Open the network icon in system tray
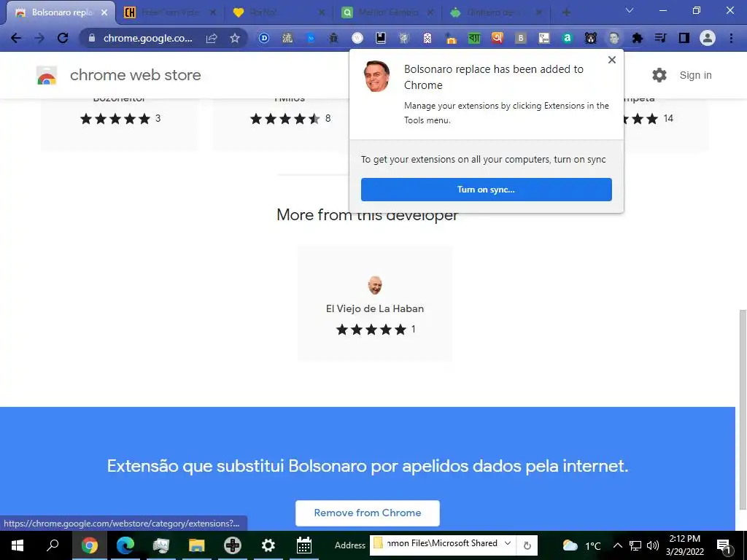 click(635, 545)
